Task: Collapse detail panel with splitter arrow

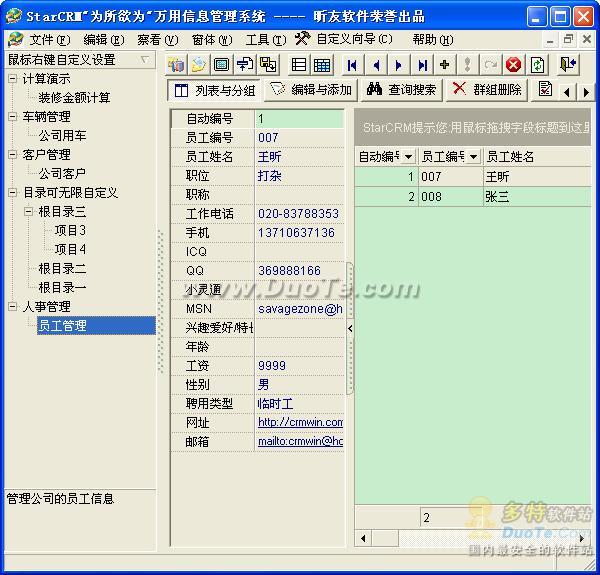Action: 350,328
